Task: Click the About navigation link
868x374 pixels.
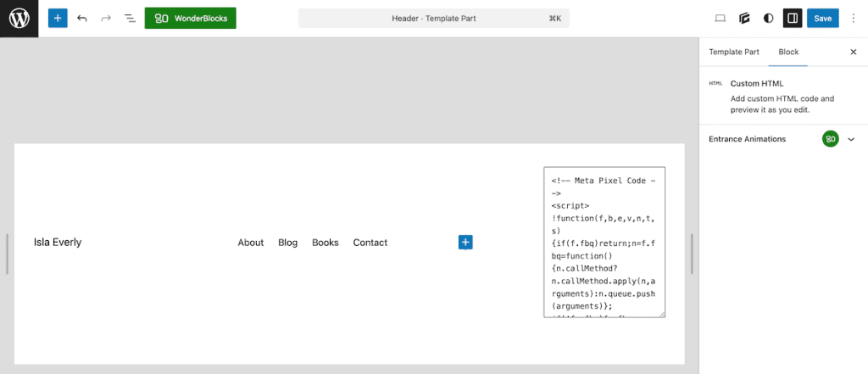Action: 251,243
